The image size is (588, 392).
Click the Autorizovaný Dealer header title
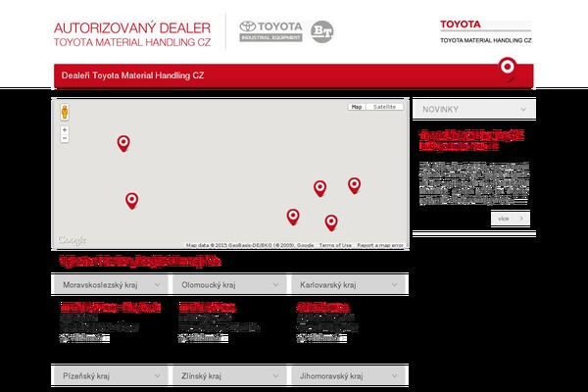pos(132,34)
